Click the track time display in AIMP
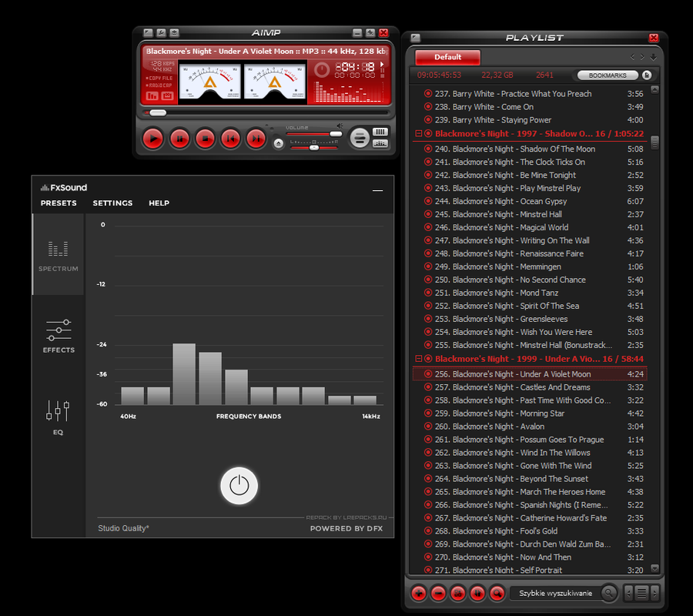This screenshot has height=616, width=693. [x=355, y=67]
